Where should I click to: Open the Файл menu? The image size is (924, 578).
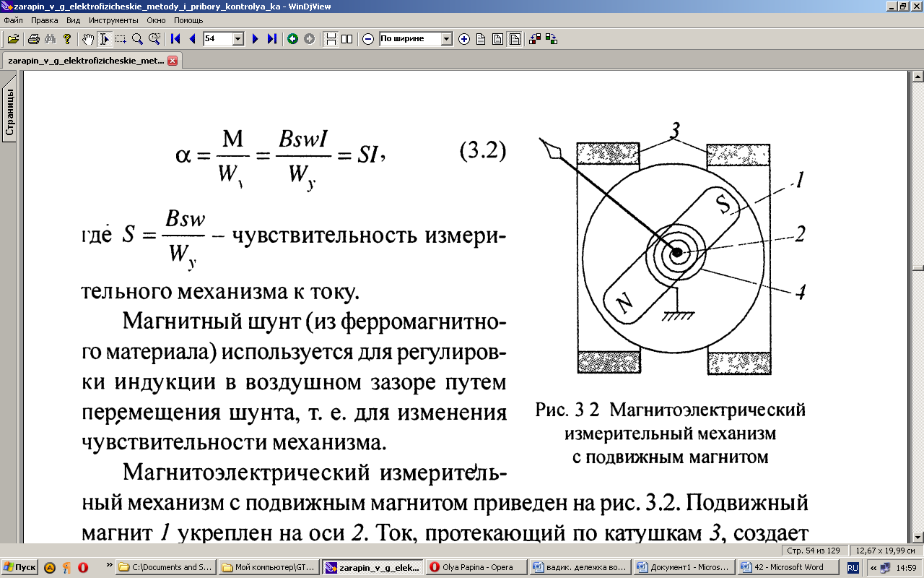13,20
